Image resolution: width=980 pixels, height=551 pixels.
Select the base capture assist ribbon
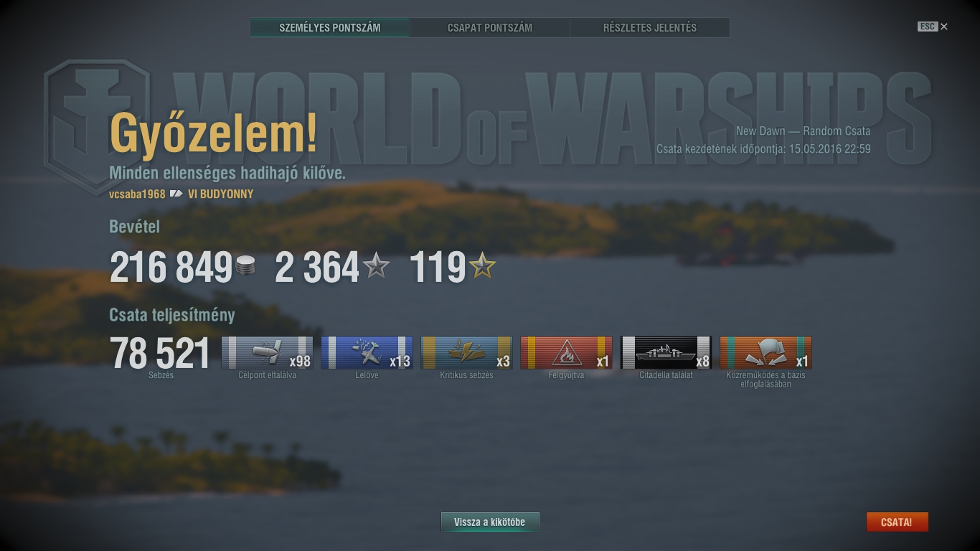tap(765, 352)
